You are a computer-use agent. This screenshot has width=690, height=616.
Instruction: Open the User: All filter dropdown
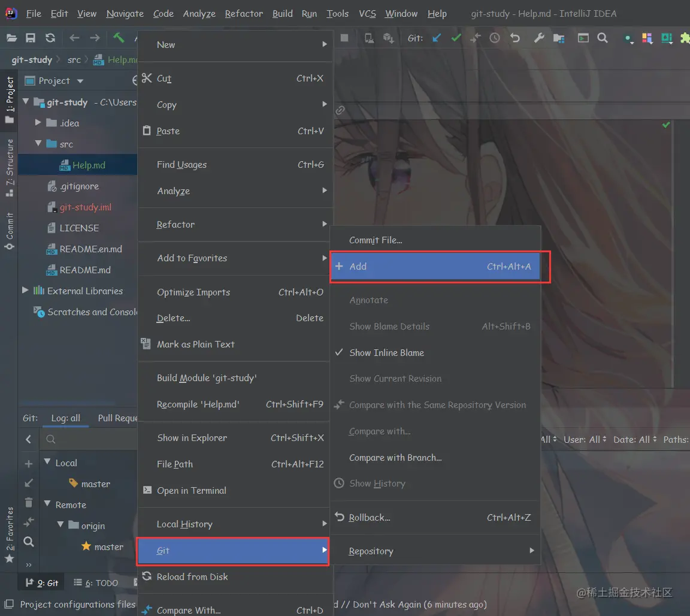click(585, 439)
